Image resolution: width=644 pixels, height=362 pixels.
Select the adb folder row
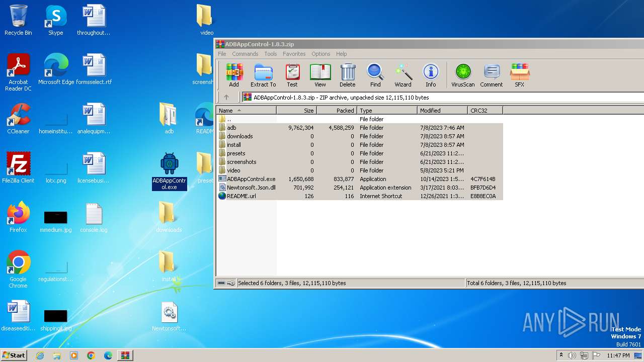coord(360,128)
